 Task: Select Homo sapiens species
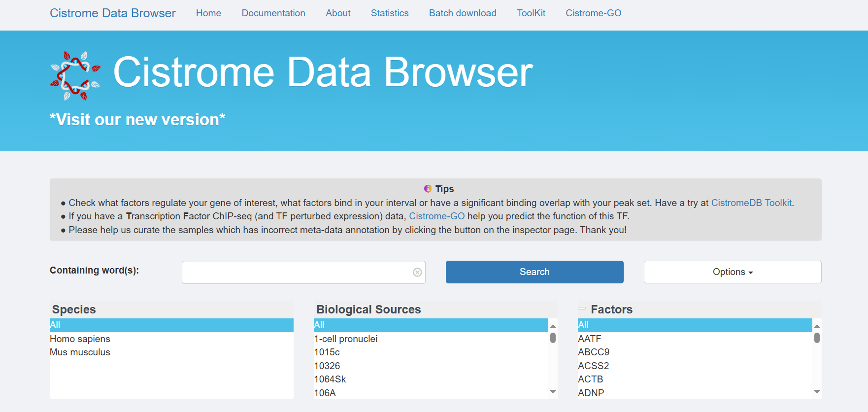tap(171, 339)
